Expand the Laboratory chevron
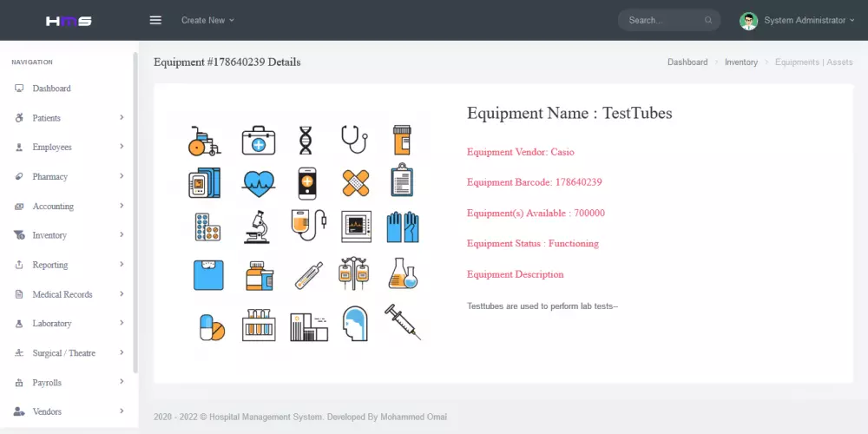868x434 pixels. click(x=122, y=323)
